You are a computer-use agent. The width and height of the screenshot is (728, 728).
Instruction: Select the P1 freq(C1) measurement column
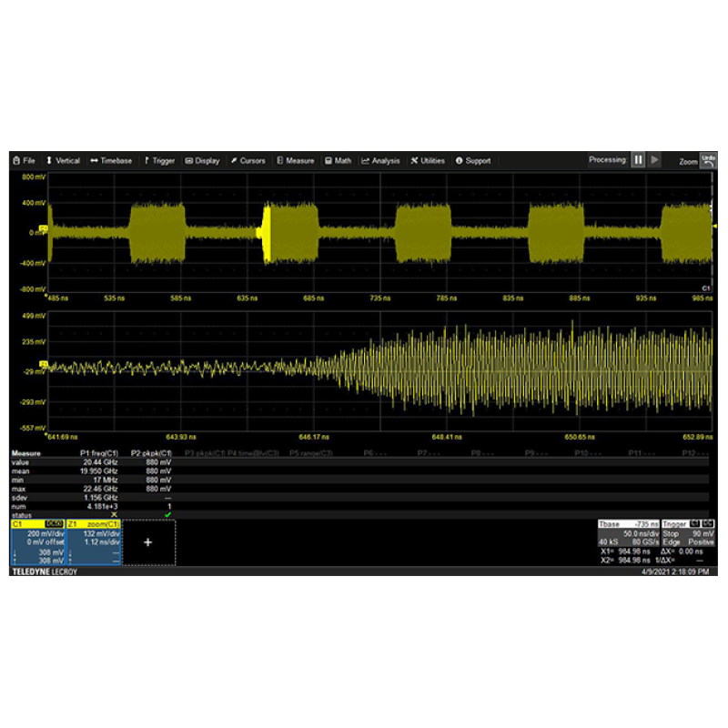(x=99, y=452)
